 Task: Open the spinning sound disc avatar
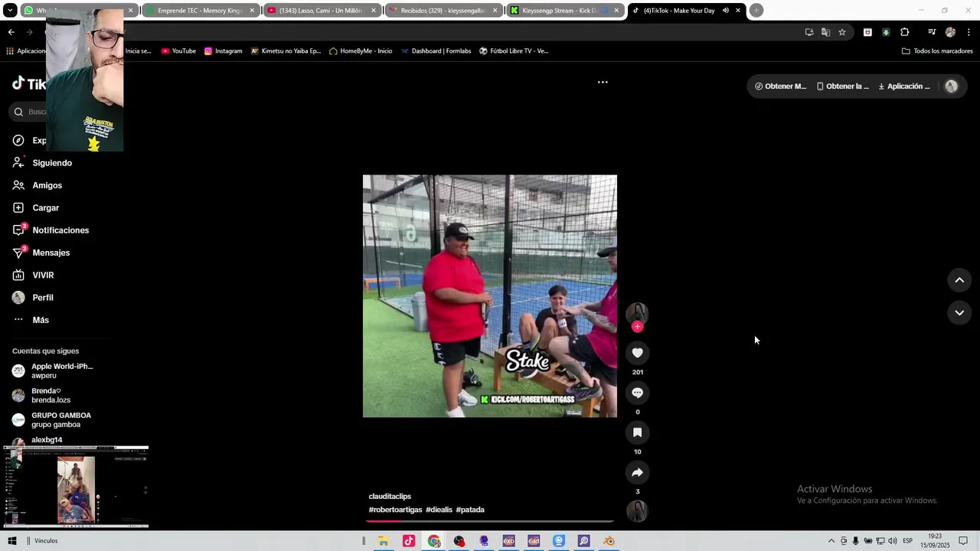coord(637,510)
